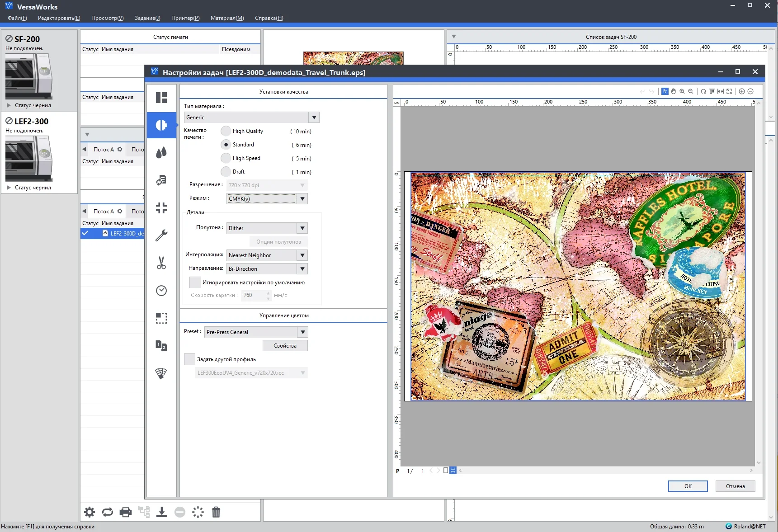Screen dimensions: 778x532
Task: Open Редактировать menu
Action: tap(59, 18)
